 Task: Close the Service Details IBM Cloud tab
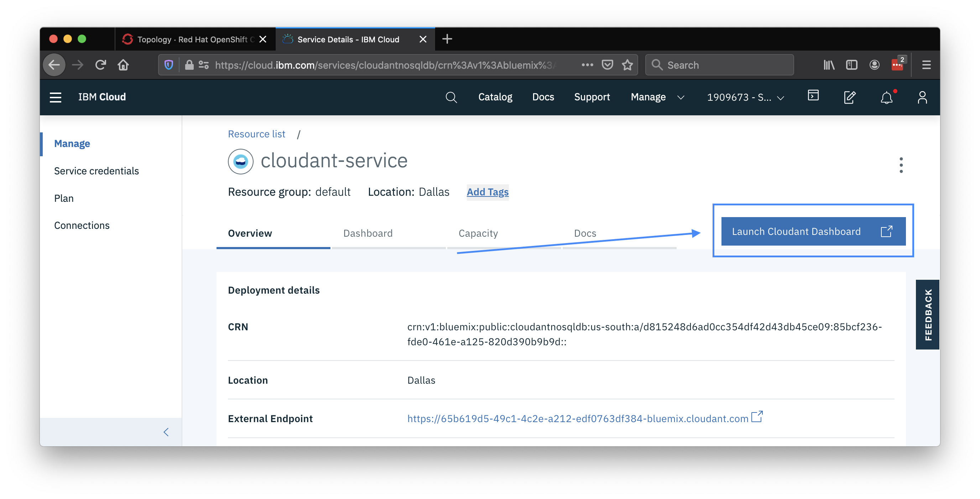pyautogui.click(x=423, y=39)
